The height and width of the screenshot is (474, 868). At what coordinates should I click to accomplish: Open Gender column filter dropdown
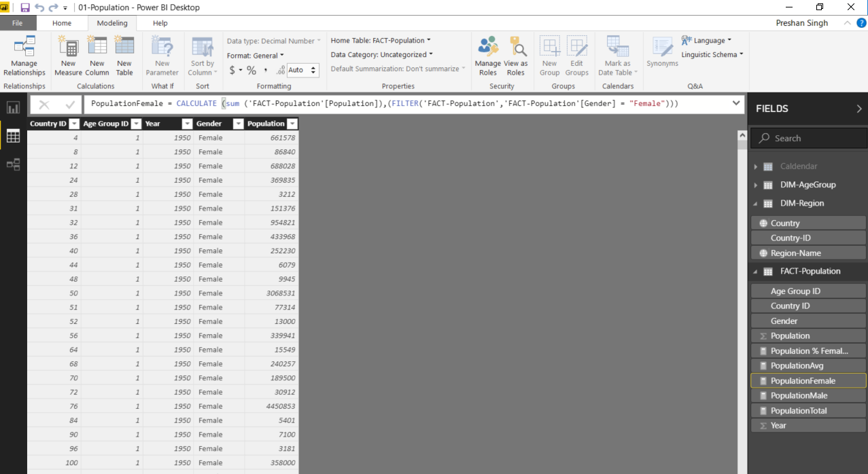point(238,124)
